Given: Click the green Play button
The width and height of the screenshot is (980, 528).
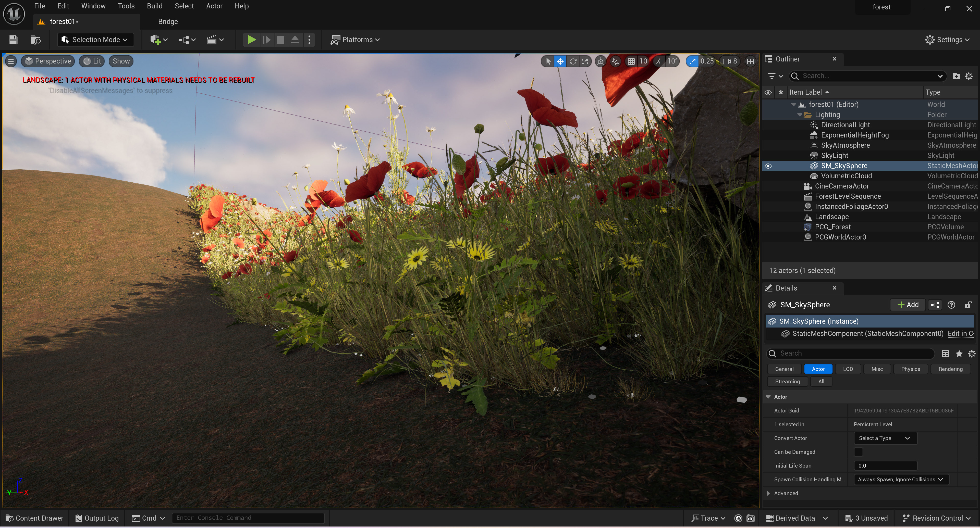Looking at the screenshot, I should (251, 40).
